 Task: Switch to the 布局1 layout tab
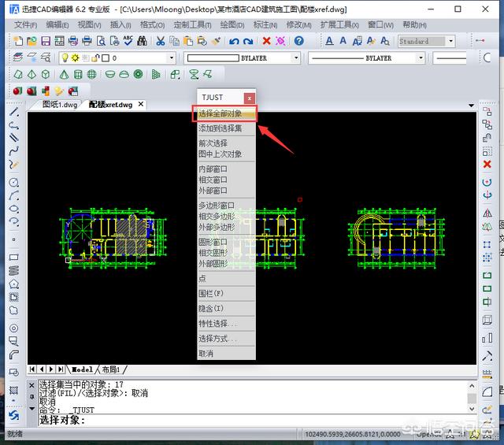[x=110, y=369]
